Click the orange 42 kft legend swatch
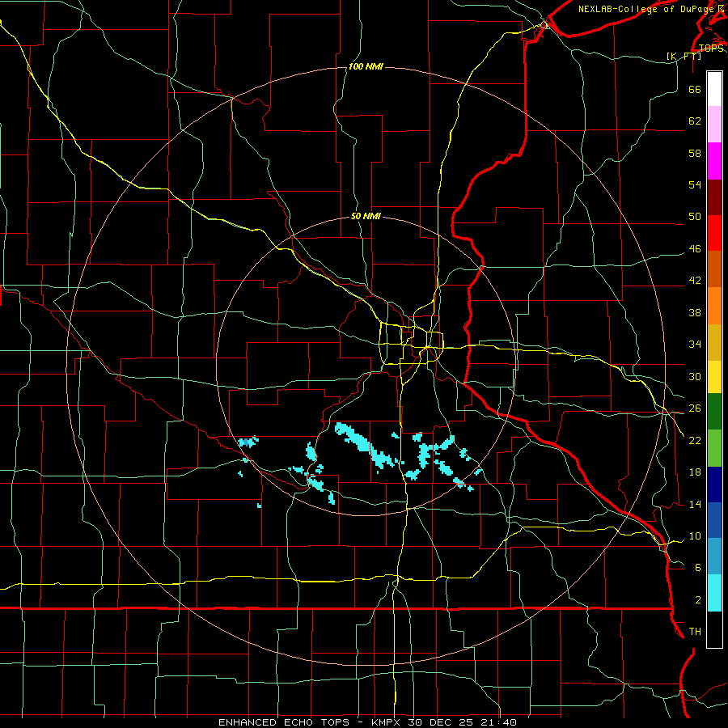 pyautogui.click(x=714, y=306)
